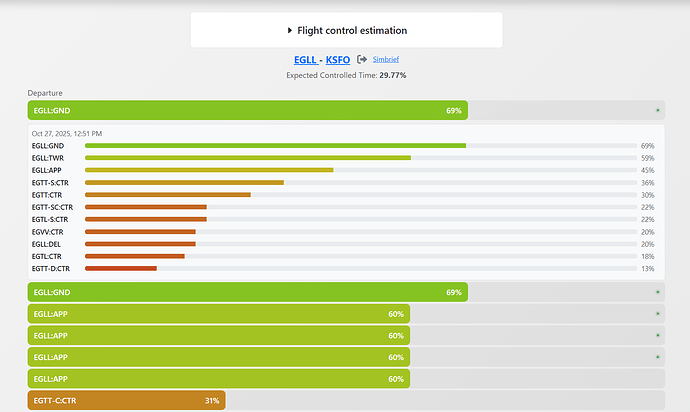
Task: Click the EGTT-D:CTR 13% progress bar
Action: tap(121, 268)
